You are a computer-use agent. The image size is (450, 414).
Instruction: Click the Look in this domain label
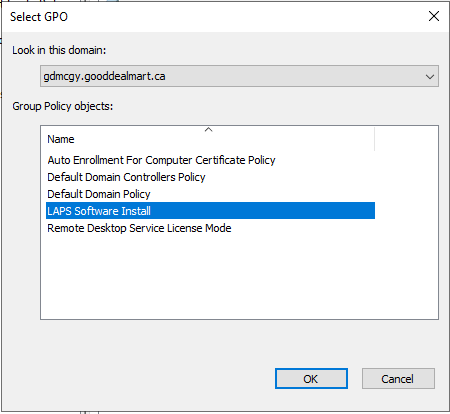(x=59, y=50)
